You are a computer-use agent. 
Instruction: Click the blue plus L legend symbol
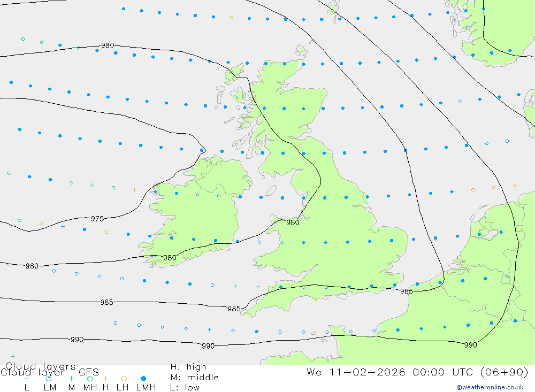click(x=27, y=379)
